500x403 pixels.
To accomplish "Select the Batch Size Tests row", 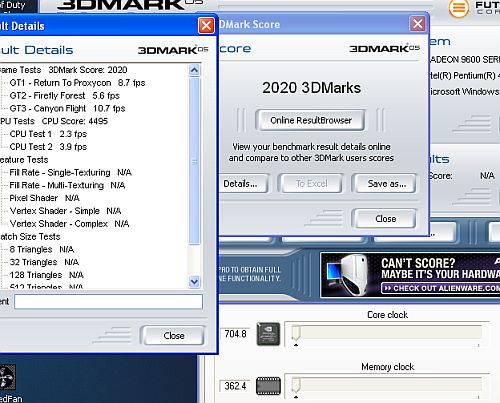I will (30, 236).
